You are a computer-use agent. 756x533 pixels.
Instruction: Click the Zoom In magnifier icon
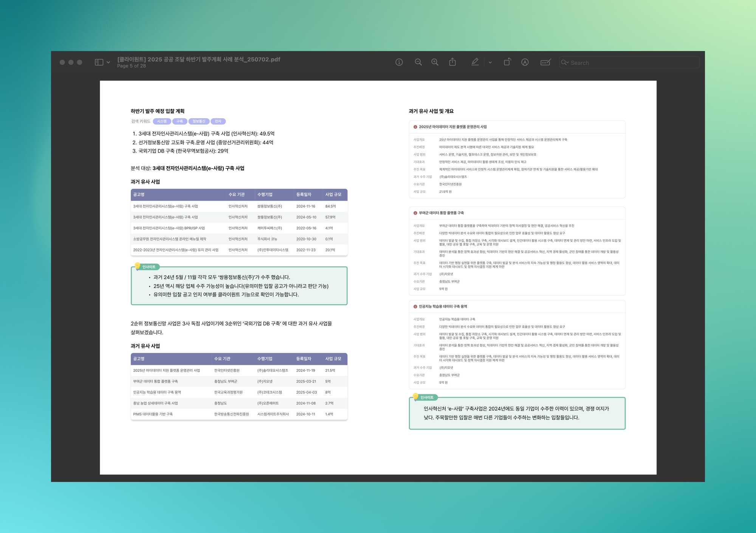(435, 62)
